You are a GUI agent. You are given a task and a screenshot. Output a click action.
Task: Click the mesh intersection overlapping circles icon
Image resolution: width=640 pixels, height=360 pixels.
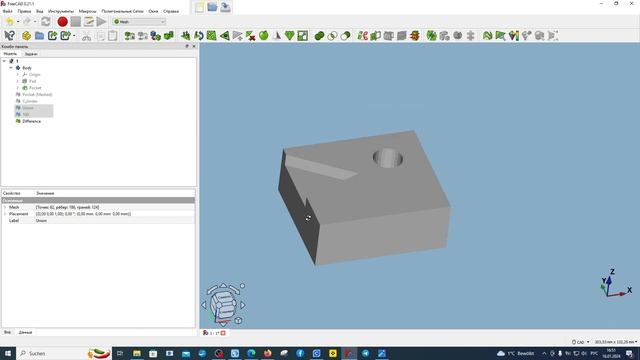(332, 36)
